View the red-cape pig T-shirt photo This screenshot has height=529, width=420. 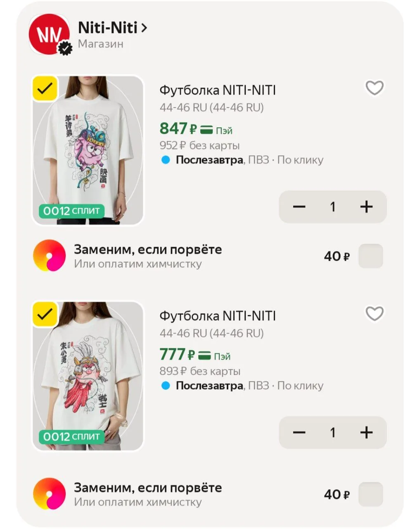coord(88,376)
